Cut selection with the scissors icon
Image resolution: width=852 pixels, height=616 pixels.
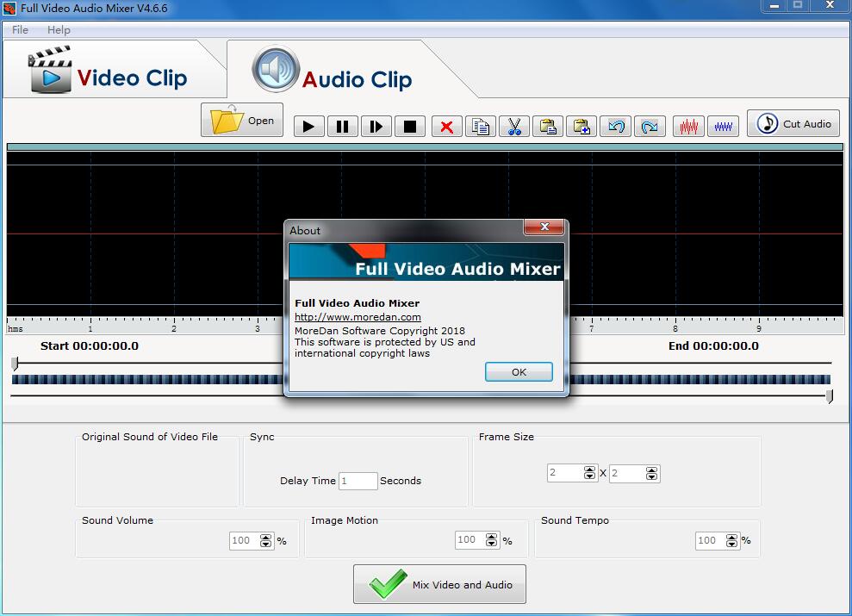(514, 127)
